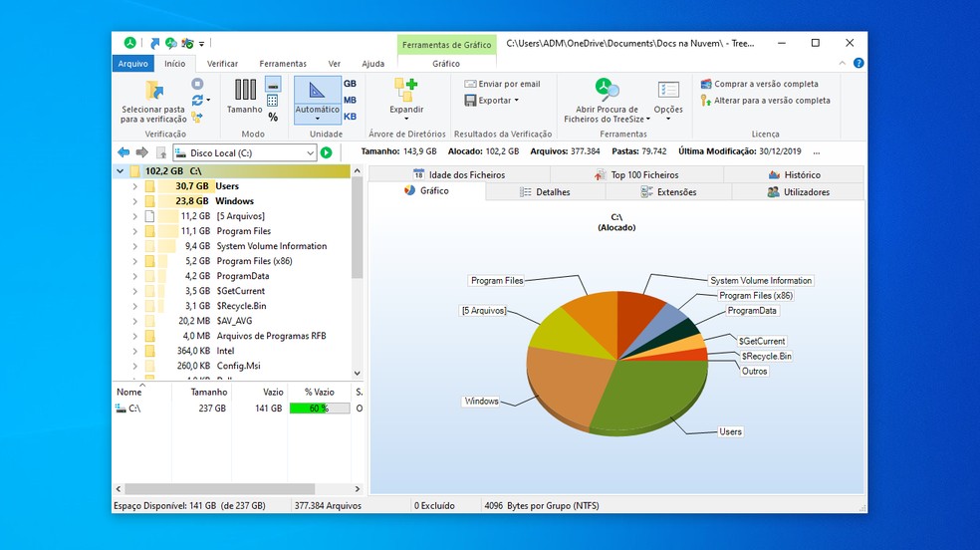Toggle the percent display mode
The width and height of the screenshot is (980, 550).
[273, 117]
